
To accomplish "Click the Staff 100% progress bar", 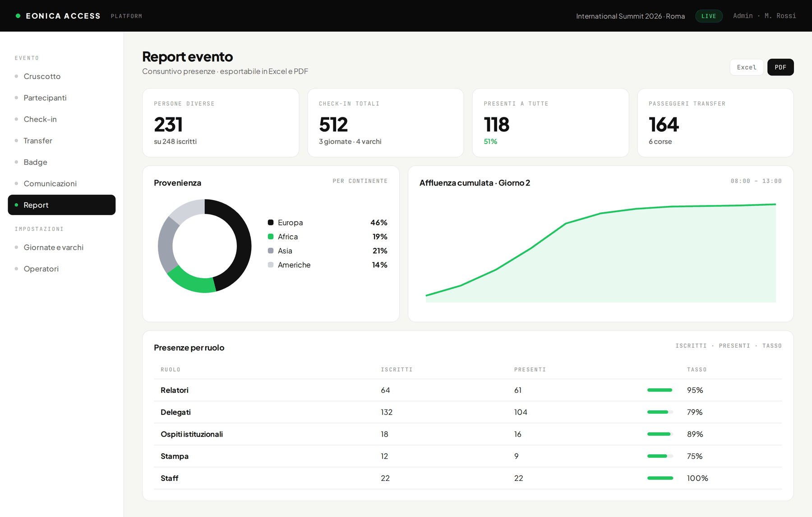I will pyautogui.click(x=660, y=478).
